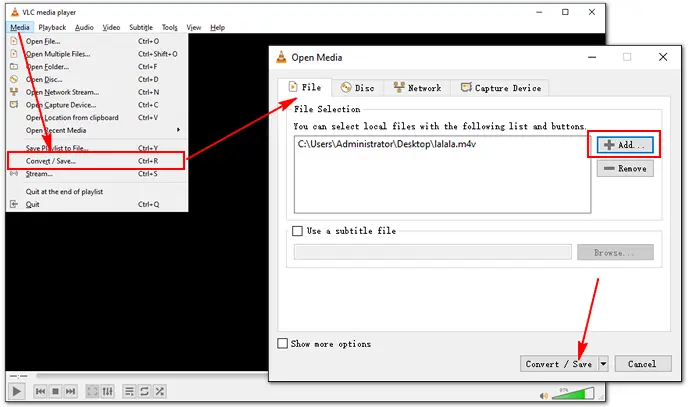Click the VLC cone title icon
700x407 pixels.
coord(14,12)
